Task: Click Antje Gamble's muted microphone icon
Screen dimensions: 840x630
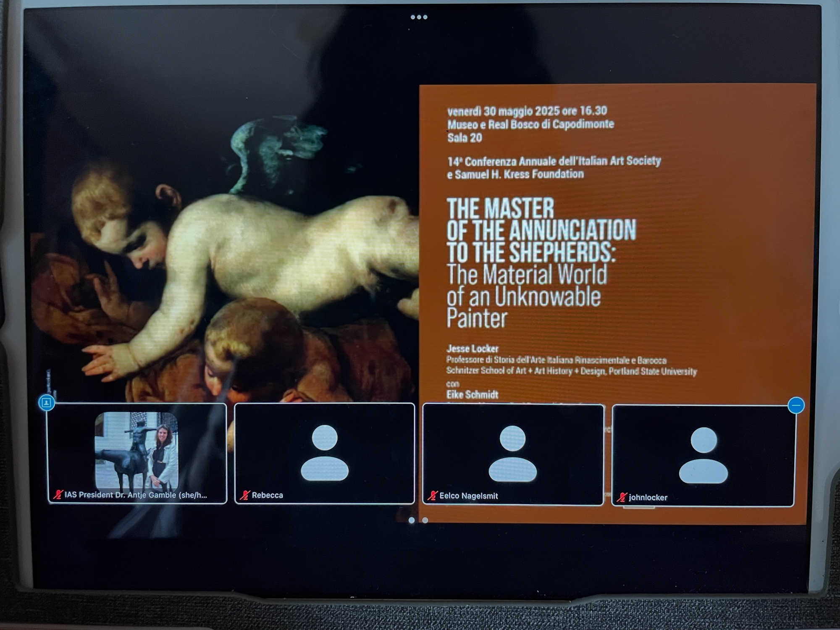Action: click(58, 495)
